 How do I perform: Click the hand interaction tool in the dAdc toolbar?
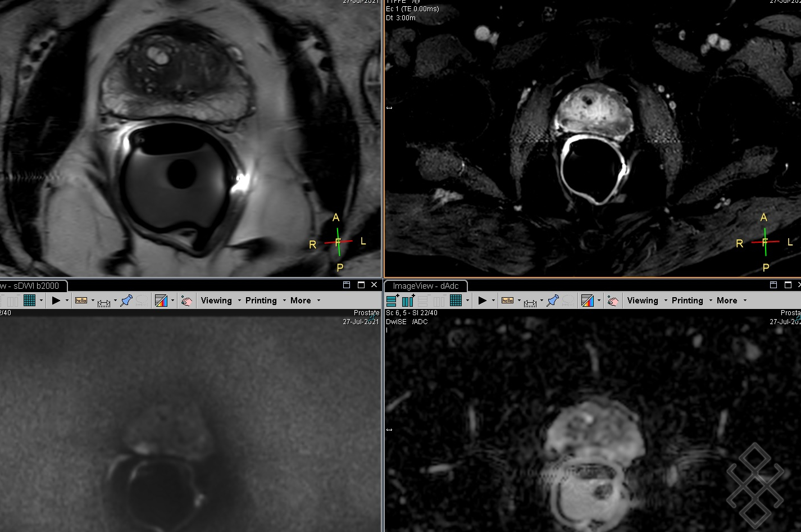(x=613, y=301)
